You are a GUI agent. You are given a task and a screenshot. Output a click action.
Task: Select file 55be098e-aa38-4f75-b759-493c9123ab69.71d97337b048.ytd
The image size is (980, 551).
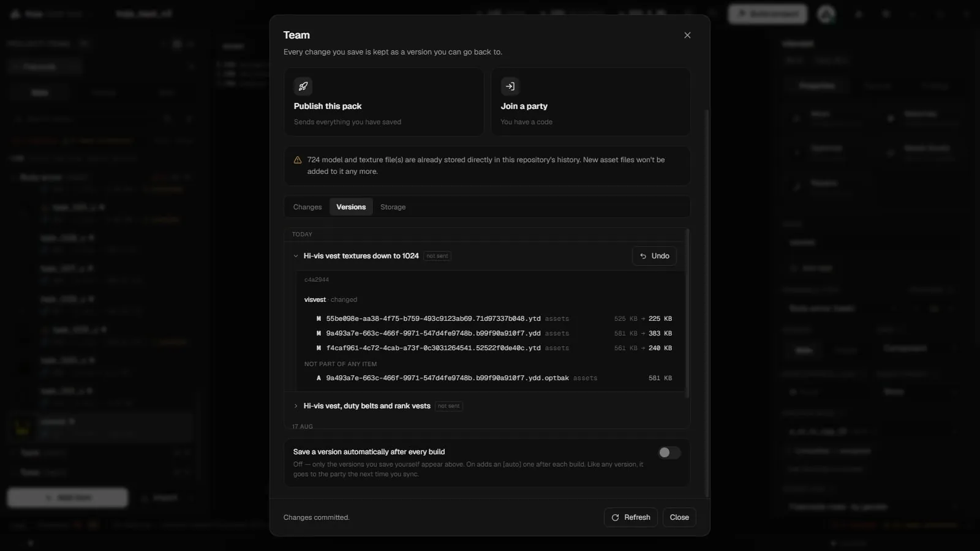pyautogui.click(x=433, y=318)
